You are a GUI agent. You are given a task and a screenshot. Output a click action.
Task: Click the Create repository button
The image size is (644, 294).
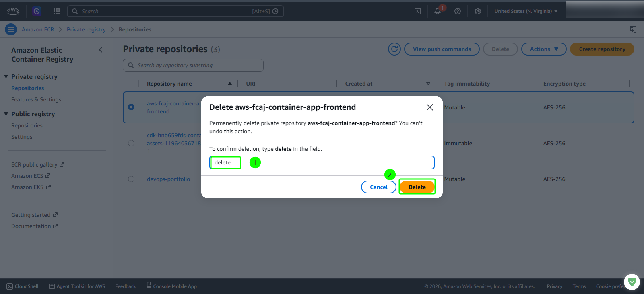(x=602, y=49)
